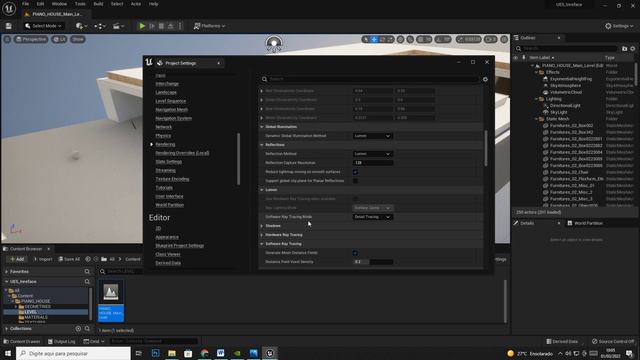Select the viewport Select objects tool

(365, 39)
